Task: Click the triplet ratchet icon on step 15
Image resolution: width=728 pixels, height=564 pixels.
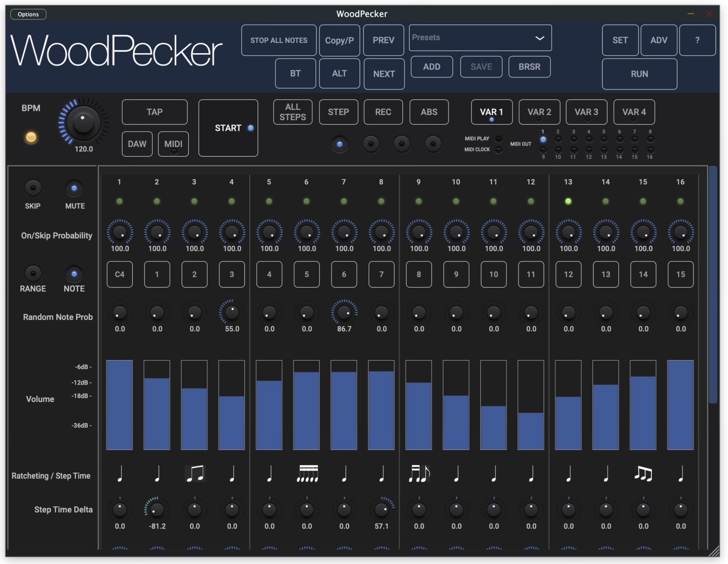Action: (x=643, y=474)
